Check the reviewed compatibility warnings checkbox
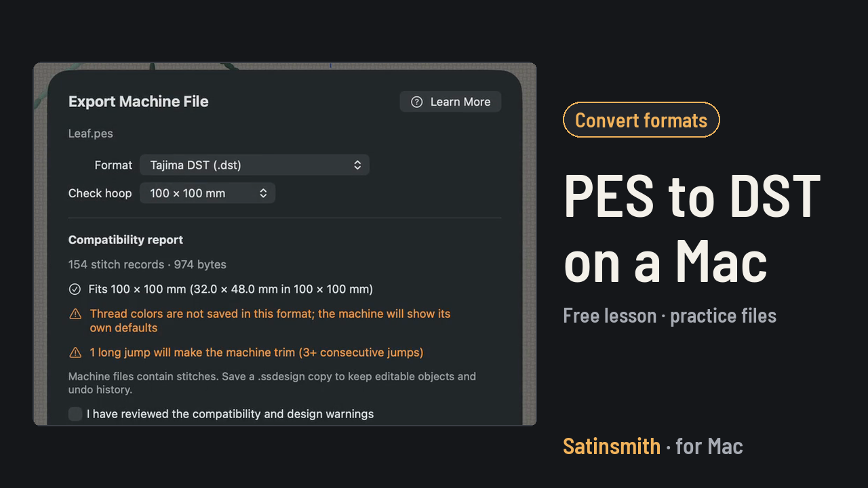 click(75, 413)
